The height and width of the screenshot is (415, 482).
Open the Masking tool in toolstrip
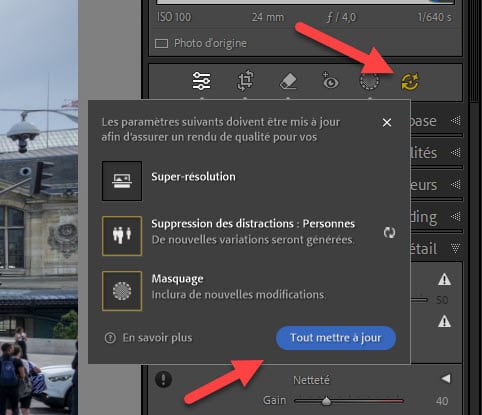(x=369, y=81)
